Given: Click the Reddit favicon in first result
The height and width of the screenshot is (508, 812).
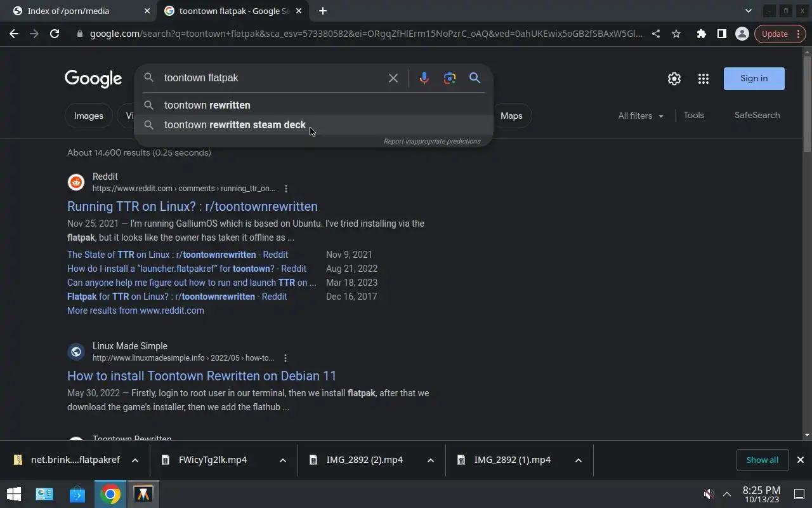Looking at the screenshot, I should pos(76,183).
